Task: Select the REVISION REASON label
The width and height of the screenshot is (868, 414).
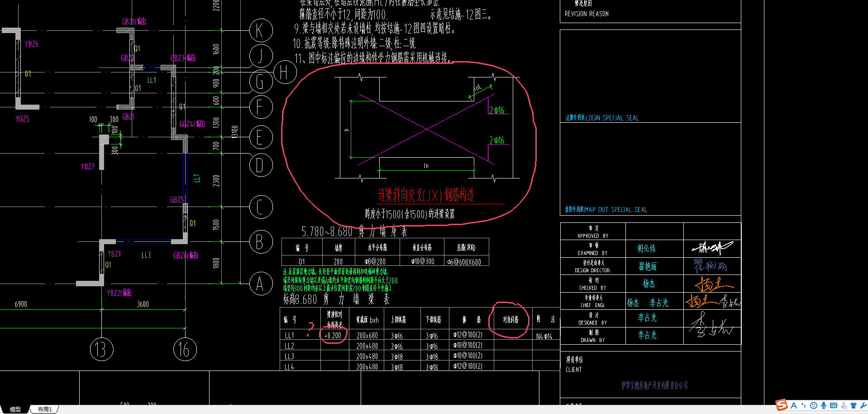Action: pos(587,14)
